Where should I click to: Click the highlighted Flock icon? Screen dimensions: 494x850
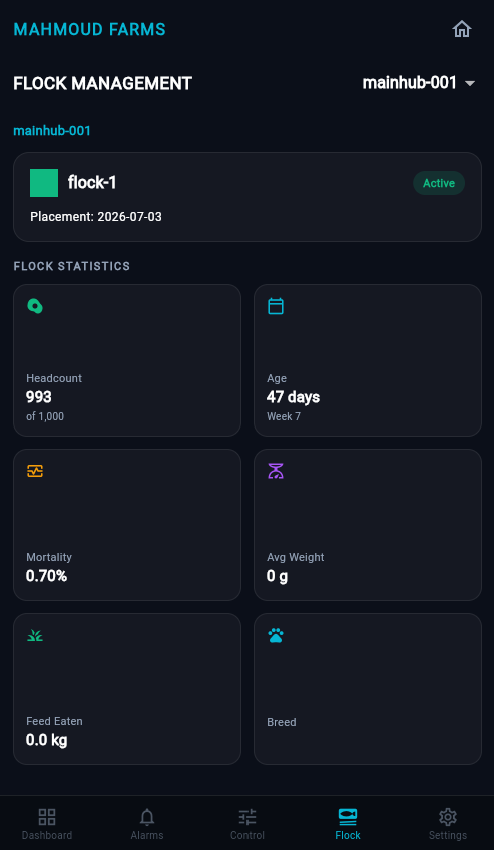tap(348, 816)
